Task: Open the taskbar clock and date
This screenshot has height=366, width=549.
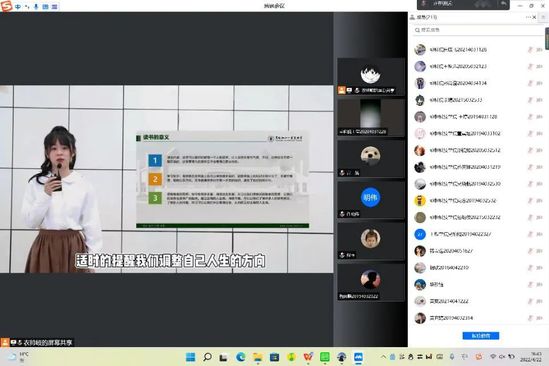Action: point(531,357)
